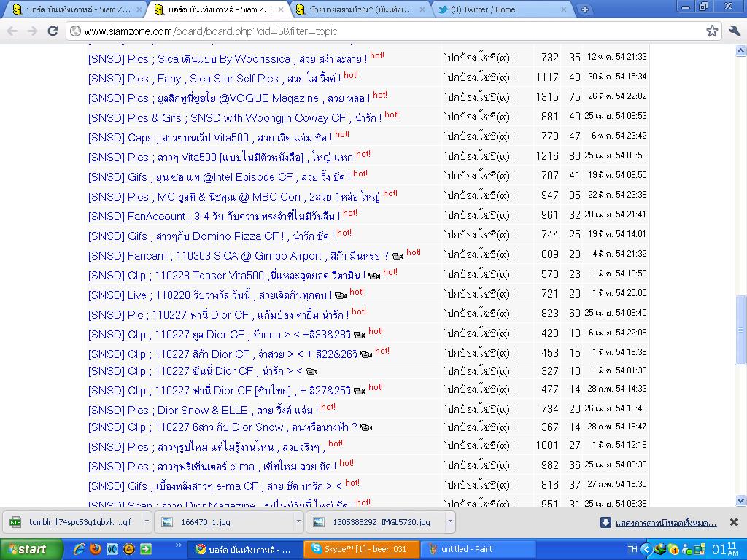Click the green arrow quick launch icon
The height and width of the screenshot is (560, 747).
[146, 549]
